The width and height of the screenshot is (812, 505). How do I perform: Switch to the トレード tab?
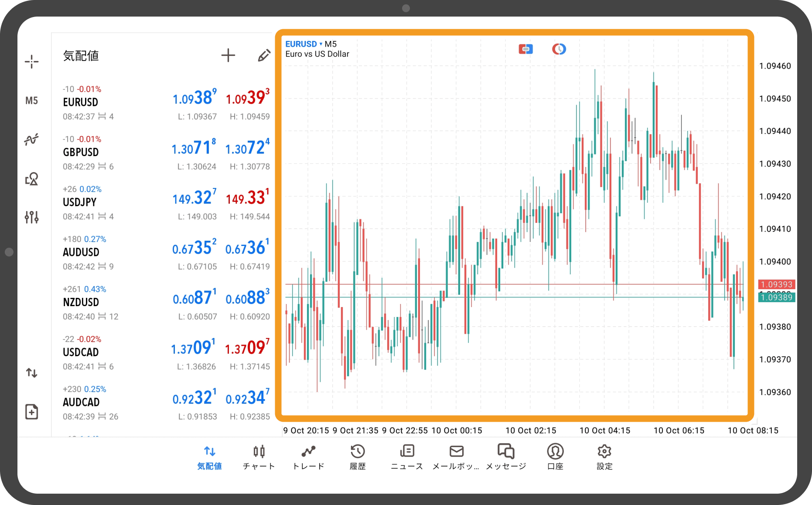tap(308, 457)
